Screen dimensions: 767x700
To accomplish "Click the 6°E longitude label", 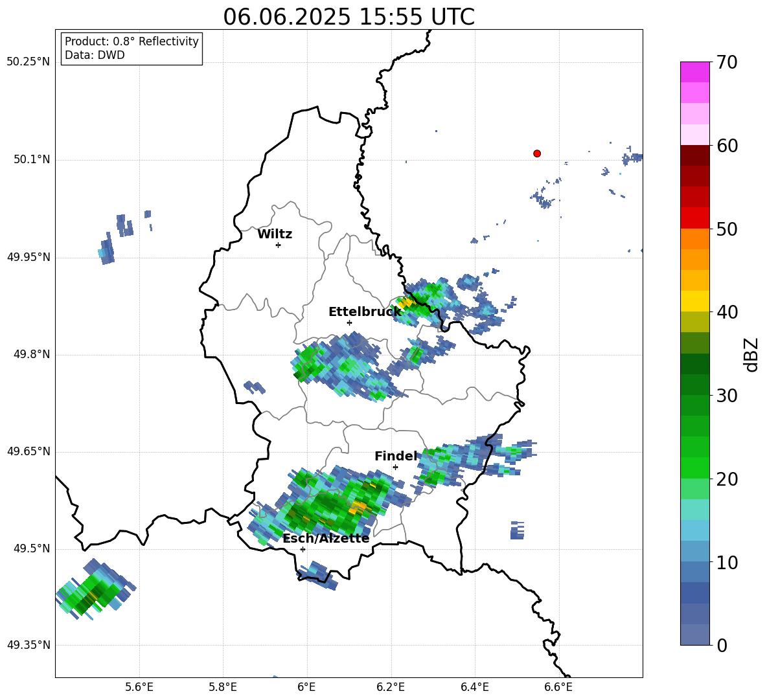I will point(306,687).
